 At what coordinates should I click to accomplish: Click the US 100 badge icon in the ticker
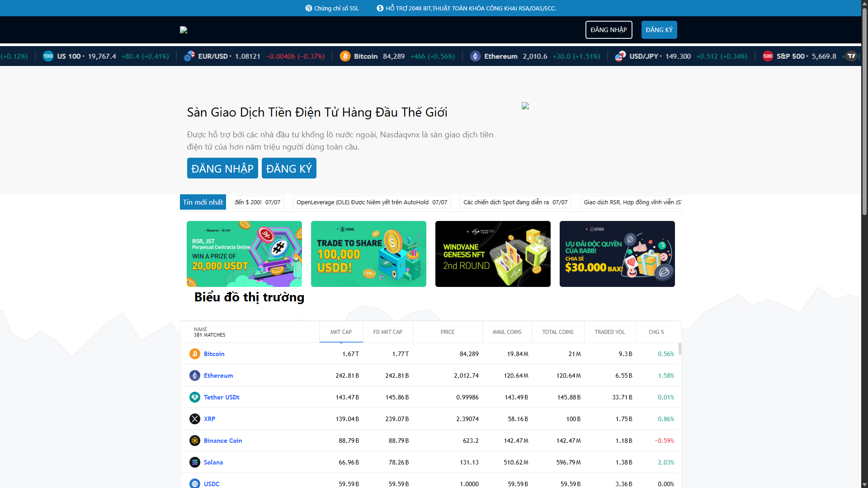[x=47, y=56]
